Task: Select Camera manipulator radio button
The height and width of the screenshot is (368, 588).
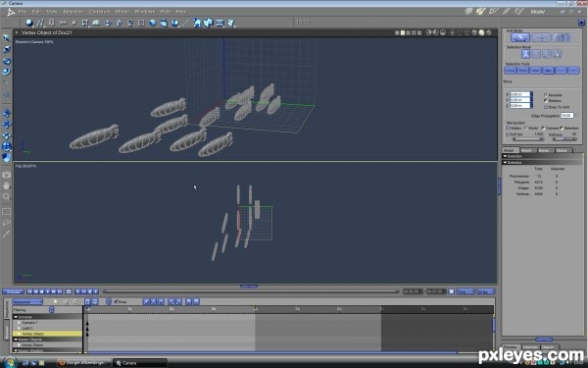Action: coord(543,128)
